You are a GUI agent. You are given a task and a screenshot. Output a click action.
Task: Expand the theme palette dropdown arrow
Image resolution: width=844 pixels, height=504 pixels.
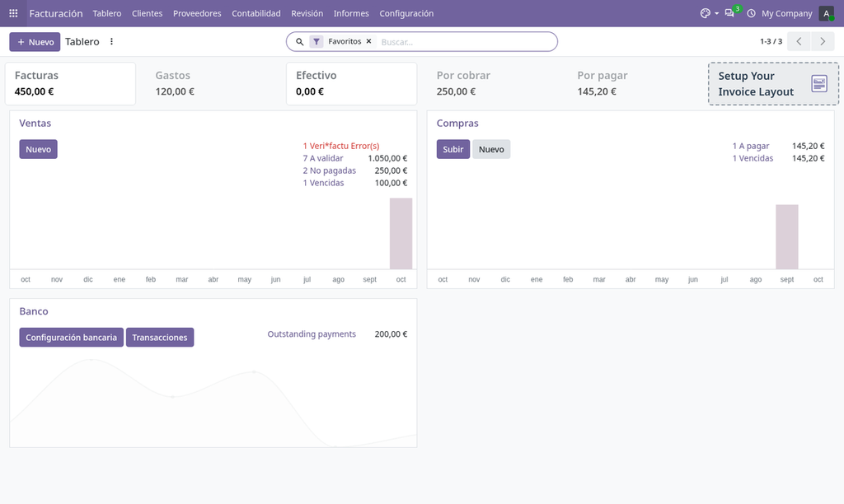pos(716,13)
